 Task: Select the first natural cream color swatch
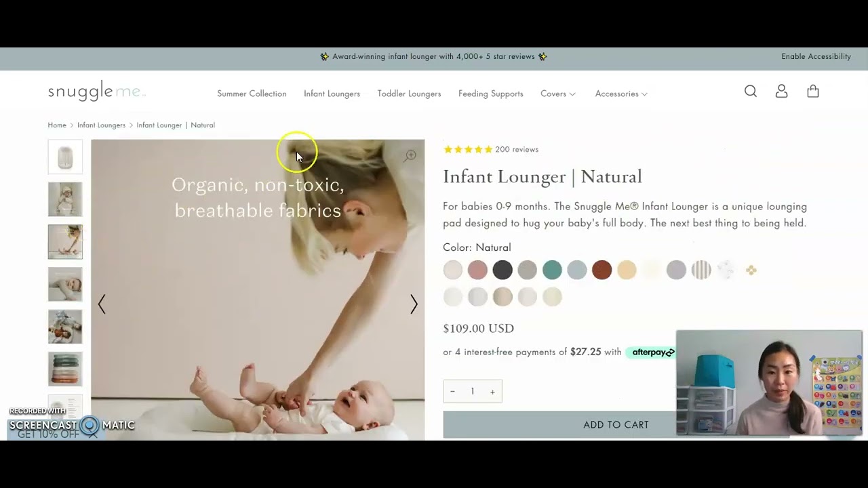click(x=453, y=270)
